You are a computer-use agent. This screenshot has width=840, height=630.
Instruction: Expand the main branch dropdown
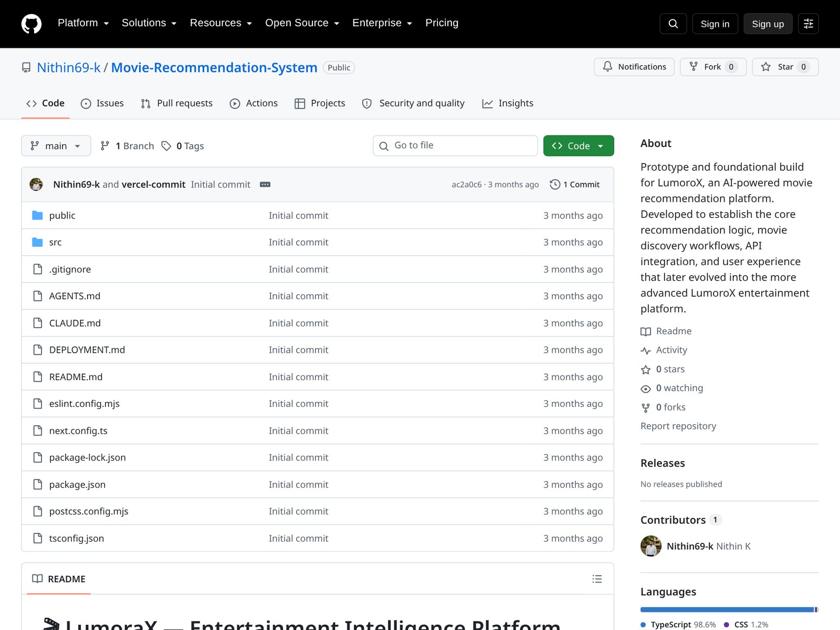pos(56,146)
